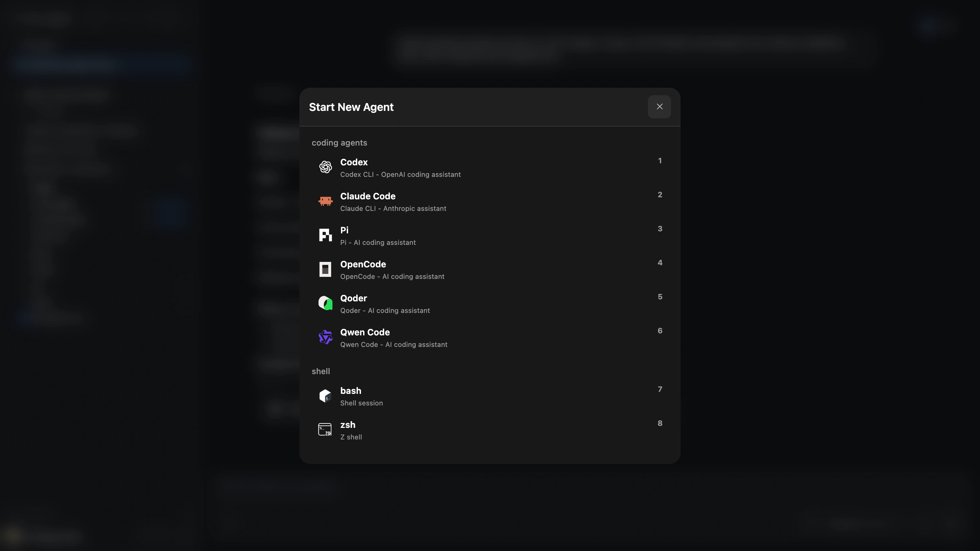Image resolution: width=980 pixels, height=551 pixels.
Task: Click the 'coding agents' section header
Action: [x=339, y=143]
